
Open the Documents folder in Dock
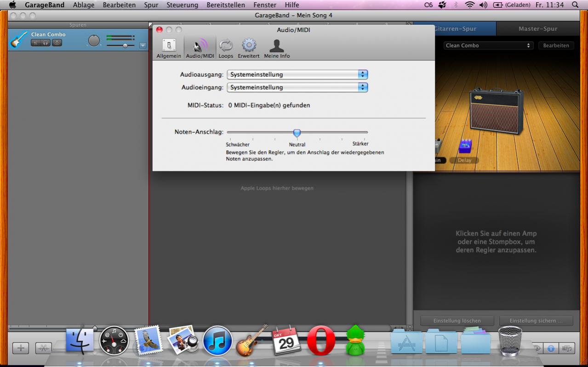point(441,341)
